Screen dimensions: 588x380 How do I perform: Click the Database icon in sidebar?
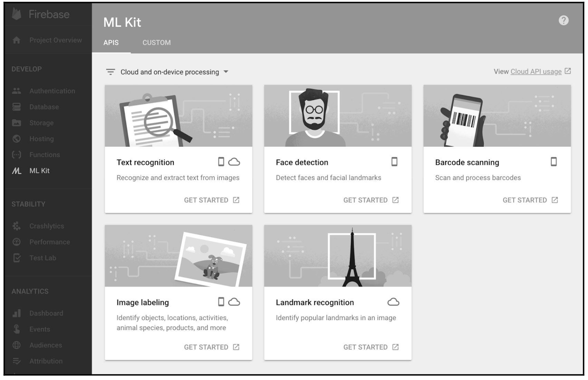point(17,107)
